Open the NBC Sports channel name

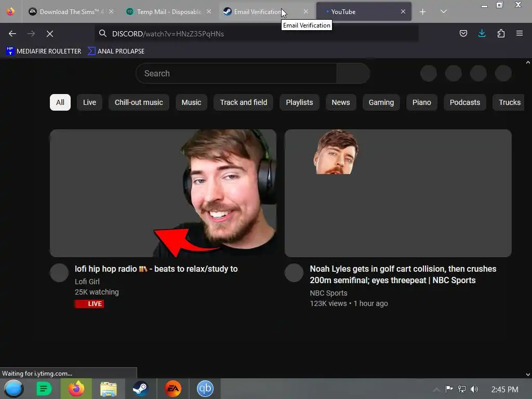(x=328, y=293)
